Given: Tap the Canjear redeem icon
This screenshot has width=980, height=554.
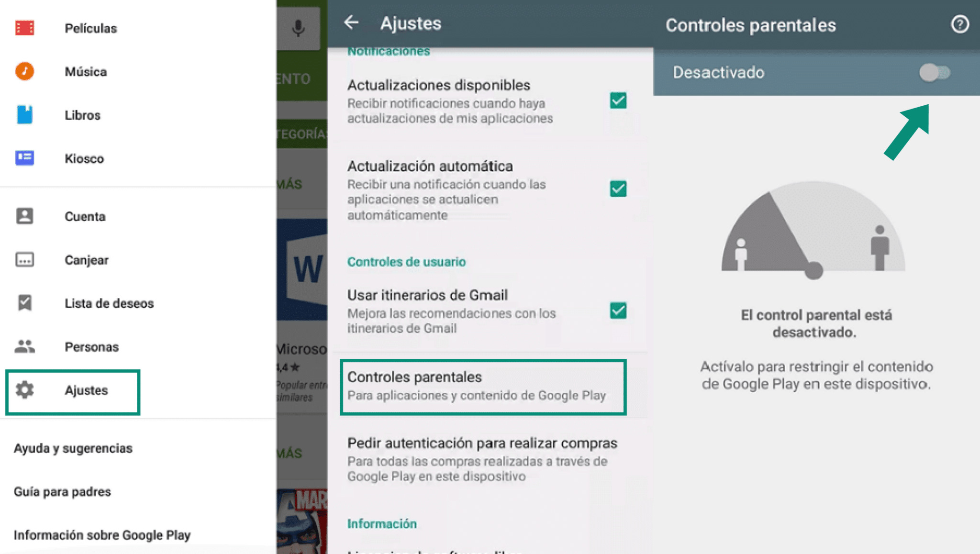Looking at the screenshot, I should click(24, 260).
